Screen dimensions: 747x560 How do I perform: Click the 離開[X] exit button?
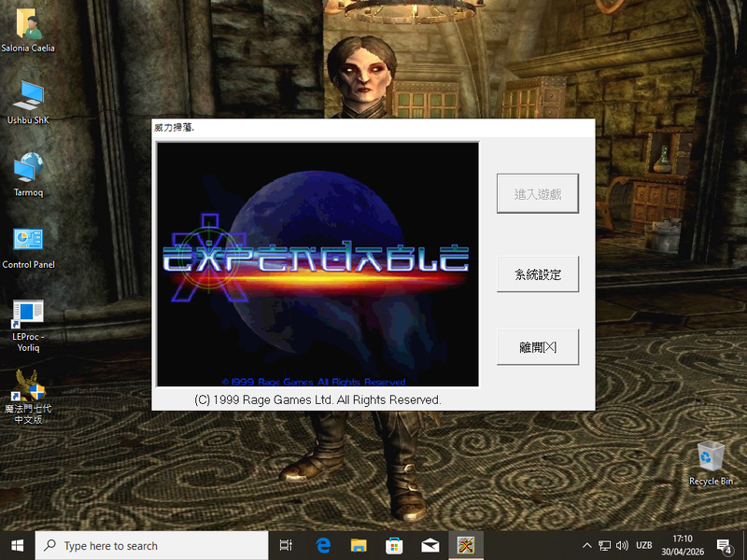point(538,346)
